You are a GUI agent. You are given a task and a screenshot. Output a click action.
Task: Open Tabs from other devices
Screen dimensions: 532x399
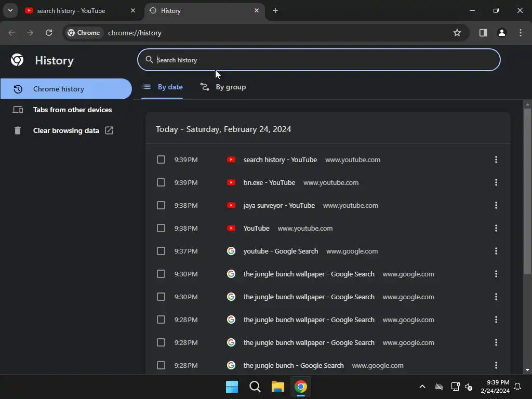(x=66, y=110)
